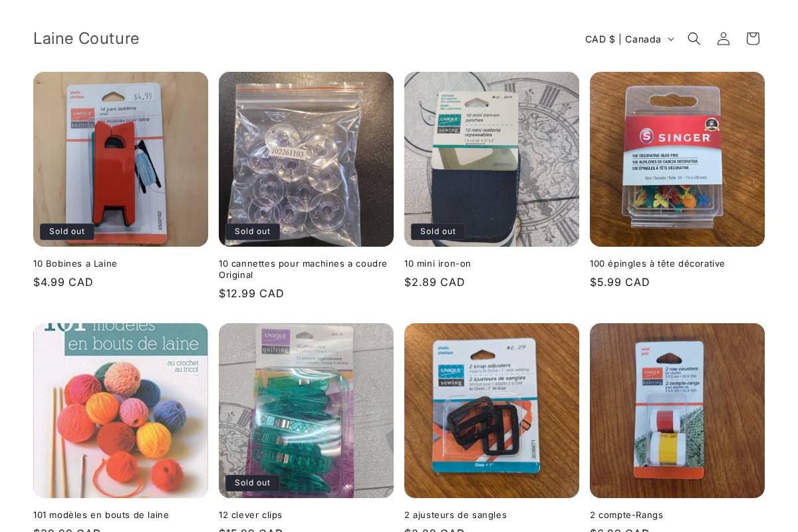The height and width of the screenshot is (532, 798).
Task: Click the Laine Couture store title
Action: tap(86, 39)
